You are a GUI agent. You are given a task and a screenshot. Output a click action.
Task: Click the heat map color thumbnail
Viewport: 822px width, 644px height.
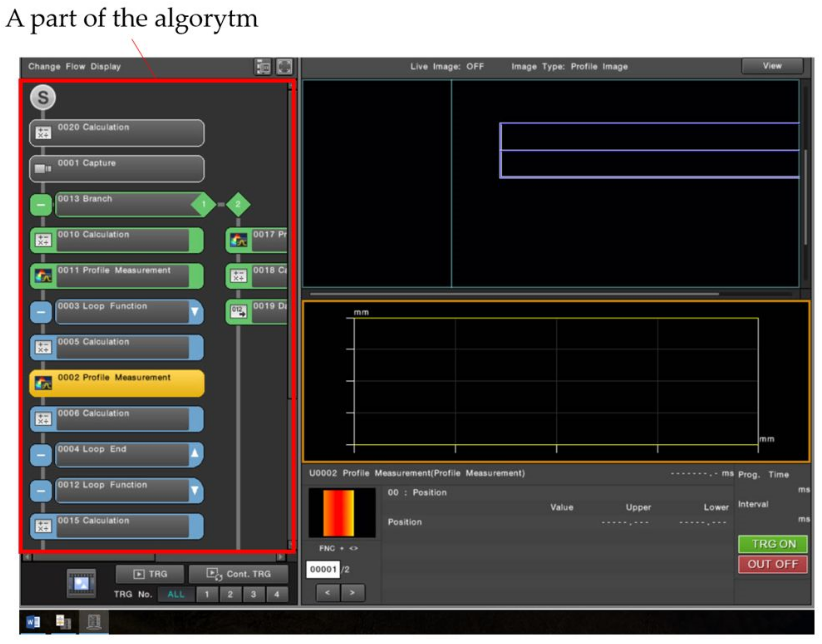coord(342,513)
